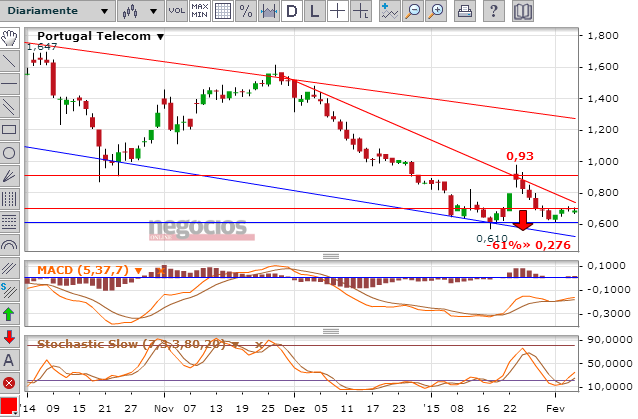The image size is (638, 419).
Task: Click the 90,0000 Stochastic axis value
Action: 610,340
